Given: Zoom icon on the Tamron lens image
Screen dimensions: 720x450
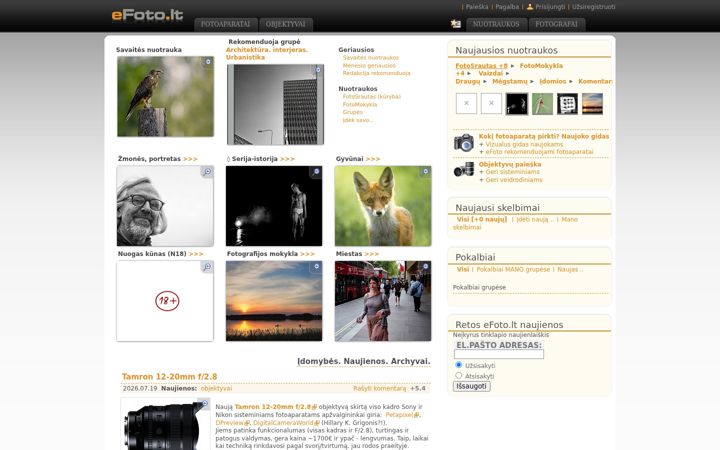Looking at the screenshot, I should [204, 404].
